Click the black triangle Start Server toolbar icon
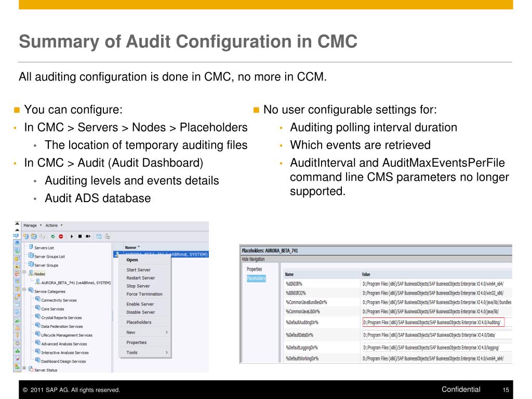Screen dimensions: 532x399 pos(72,236)
